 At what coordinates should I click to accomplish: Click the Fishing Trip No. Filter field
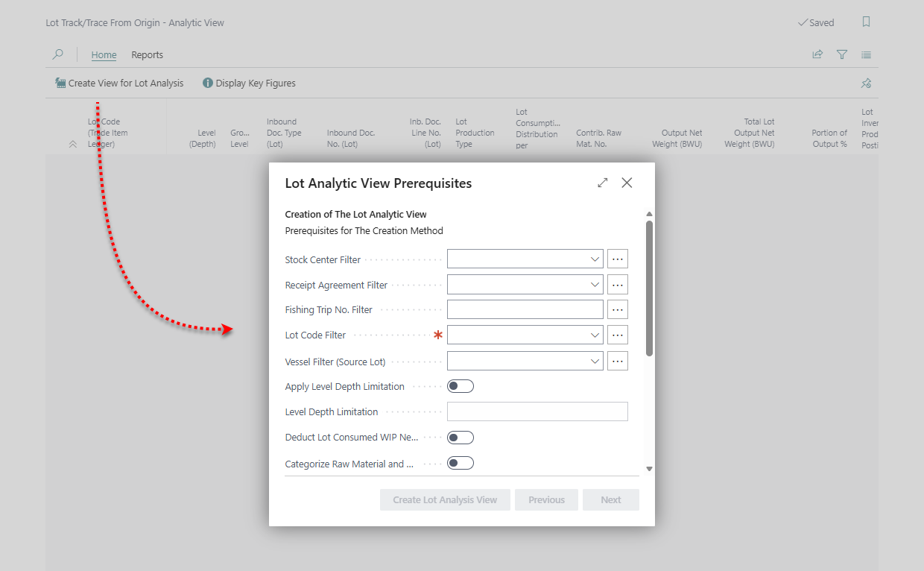[525, 309]
